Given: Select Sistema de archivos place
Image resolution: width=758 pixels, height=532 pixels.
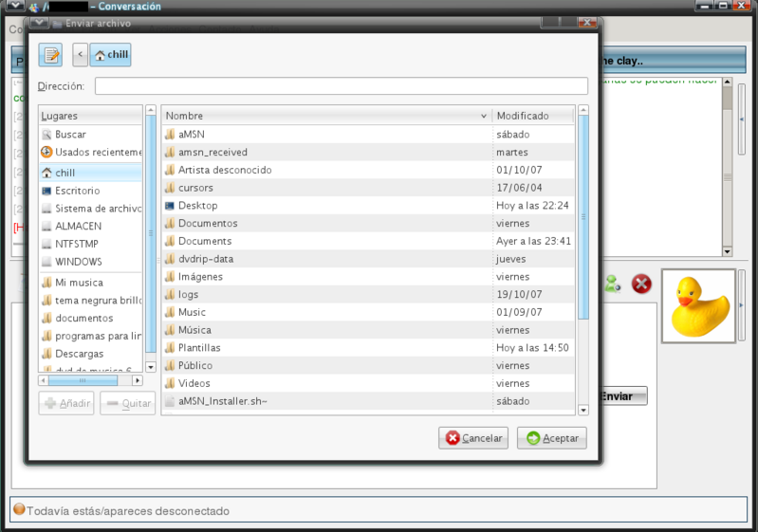Looking at the screenshot, I should click(90, 209).
